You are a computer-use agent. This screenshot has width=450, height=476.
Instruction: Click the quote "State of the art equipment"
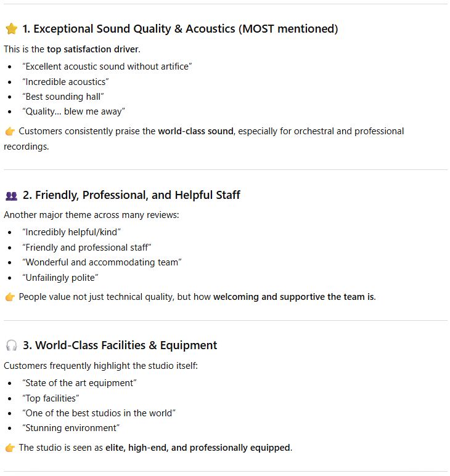point(79,383)
